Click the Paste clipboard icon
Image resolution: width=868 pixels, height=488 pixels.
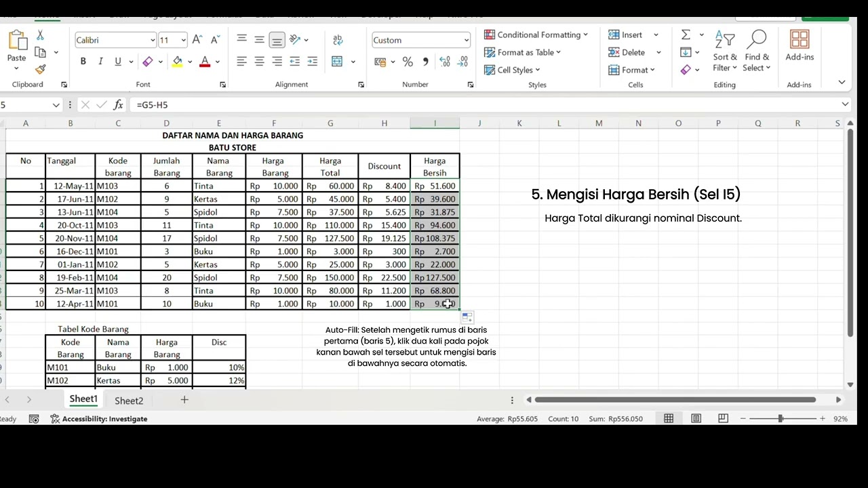(x=17, y=41)
